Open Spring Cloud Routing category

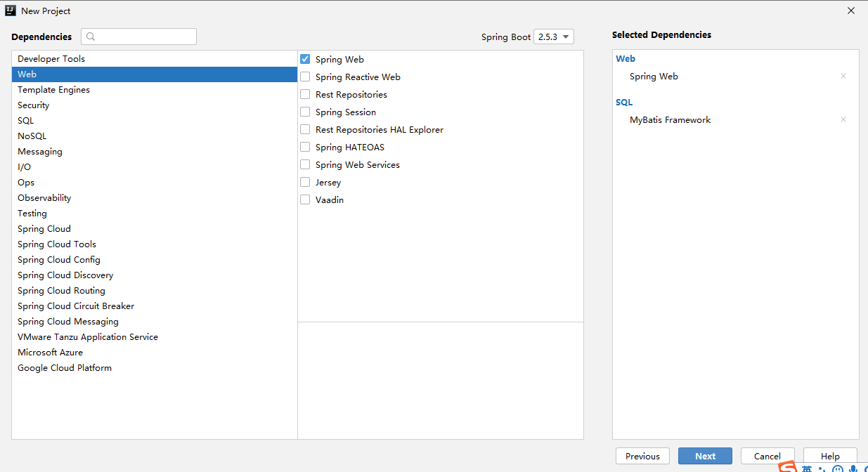point(155,290)
